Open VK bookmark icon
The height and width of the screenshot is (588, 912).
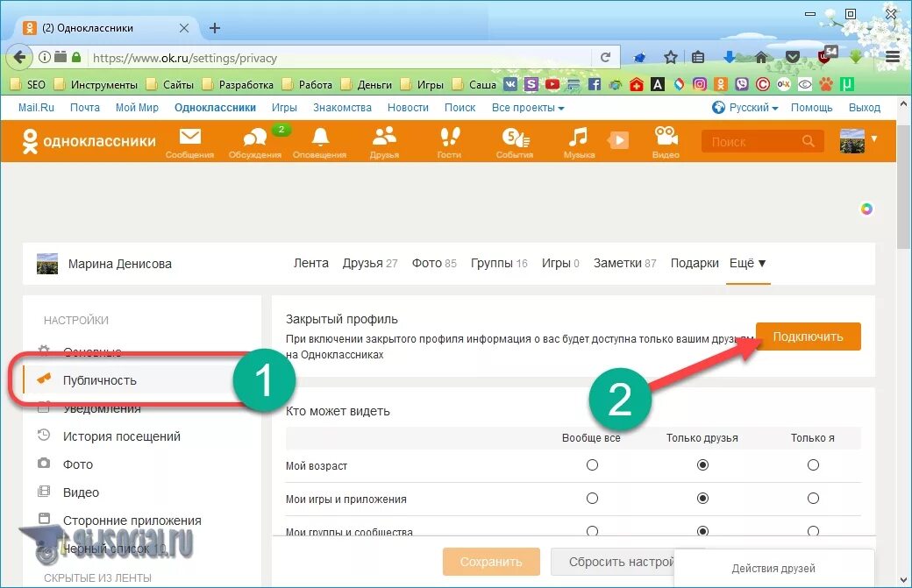point(510,84)
